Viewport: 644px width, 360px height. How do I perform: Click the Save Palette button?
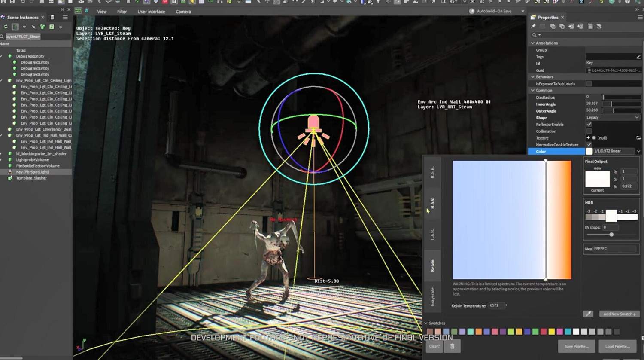point(576,346)
